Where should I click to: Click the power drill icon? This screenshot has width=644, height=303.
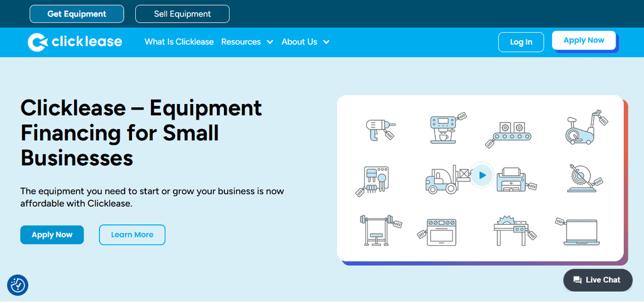coord(380,129)
